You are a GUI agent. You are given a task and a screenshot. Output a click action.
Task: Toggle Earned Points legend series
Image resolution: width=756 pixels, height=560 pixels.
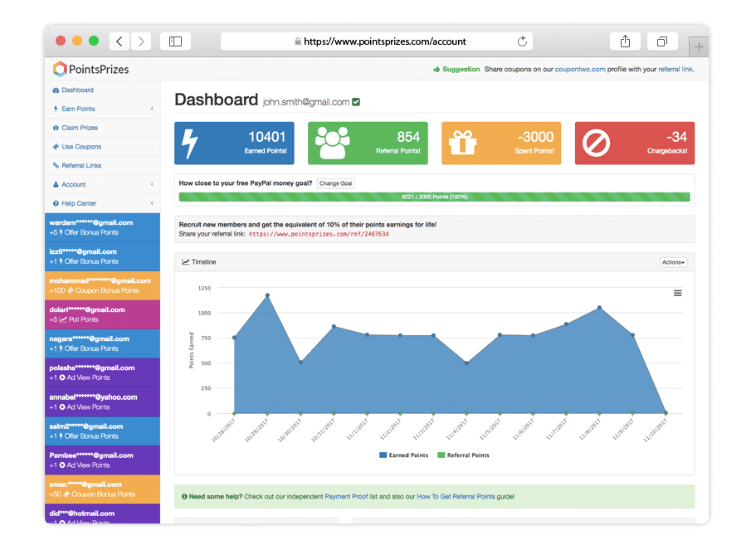point(403,455)
